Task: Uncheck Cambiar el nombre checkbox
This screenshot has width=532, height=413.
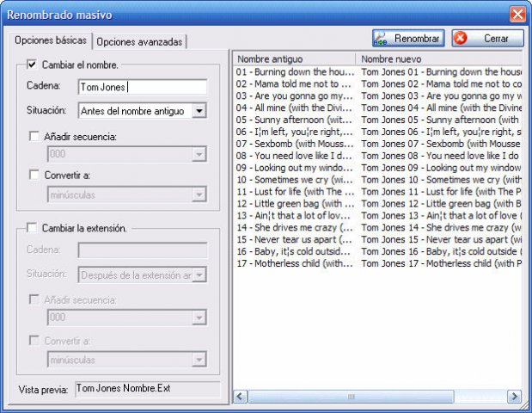Action: (x=32, y=64)
